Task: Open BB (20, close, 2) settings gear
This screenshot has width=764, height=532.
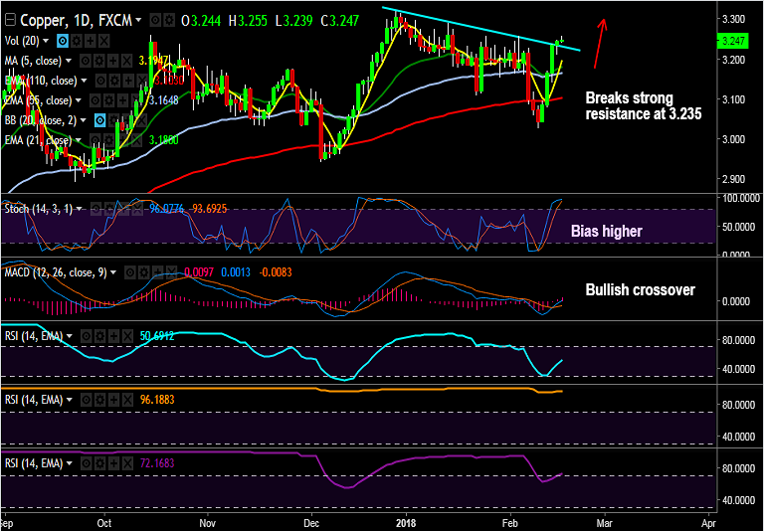Action: click(x=114, y=120)
